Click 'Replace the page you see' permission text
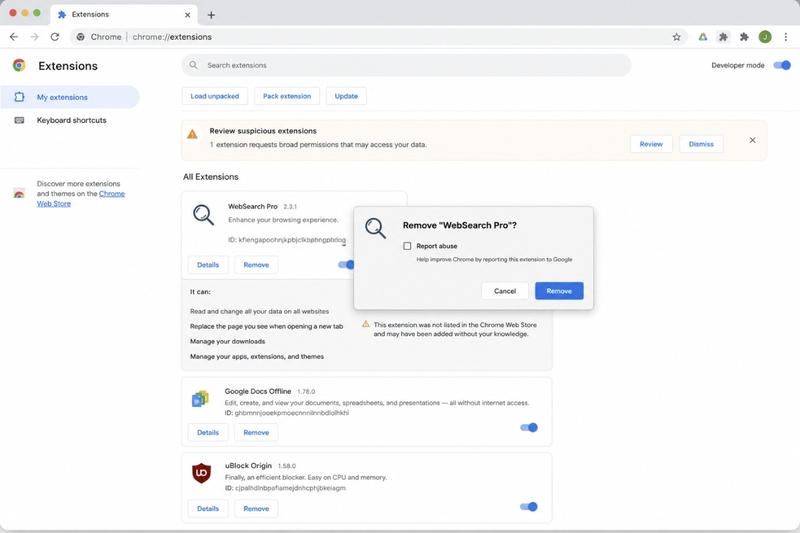Screen dimensions: 800x533 (266, 326)
